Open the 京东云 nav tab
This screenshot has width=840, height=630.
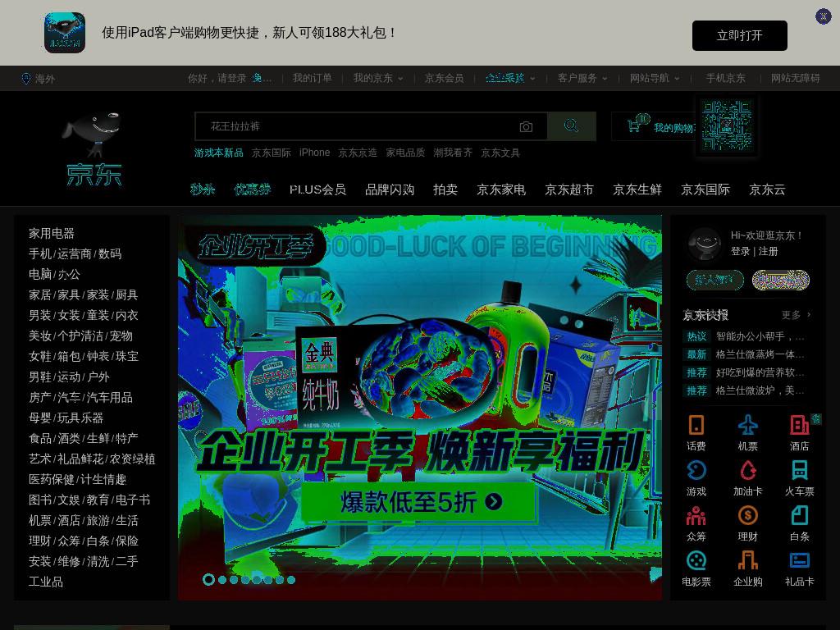click(x=767, y=189)
